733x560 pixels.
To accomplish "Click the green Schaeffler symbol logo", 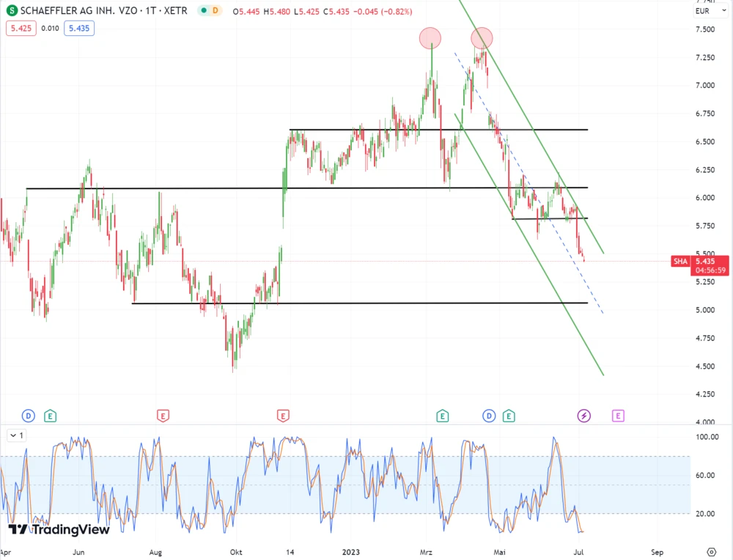I will (12, 10).
